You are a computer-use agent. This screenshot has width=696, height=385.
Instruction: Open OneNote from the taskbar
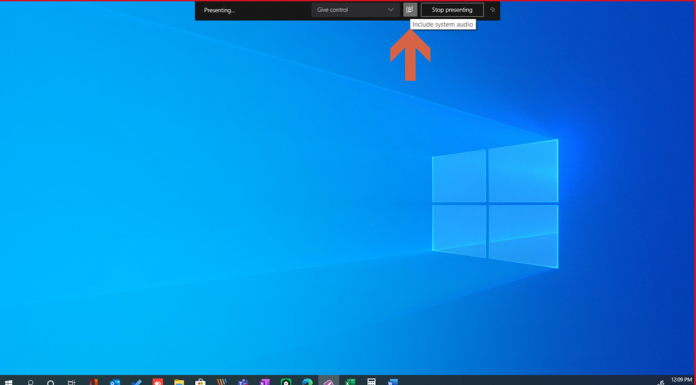265,382
